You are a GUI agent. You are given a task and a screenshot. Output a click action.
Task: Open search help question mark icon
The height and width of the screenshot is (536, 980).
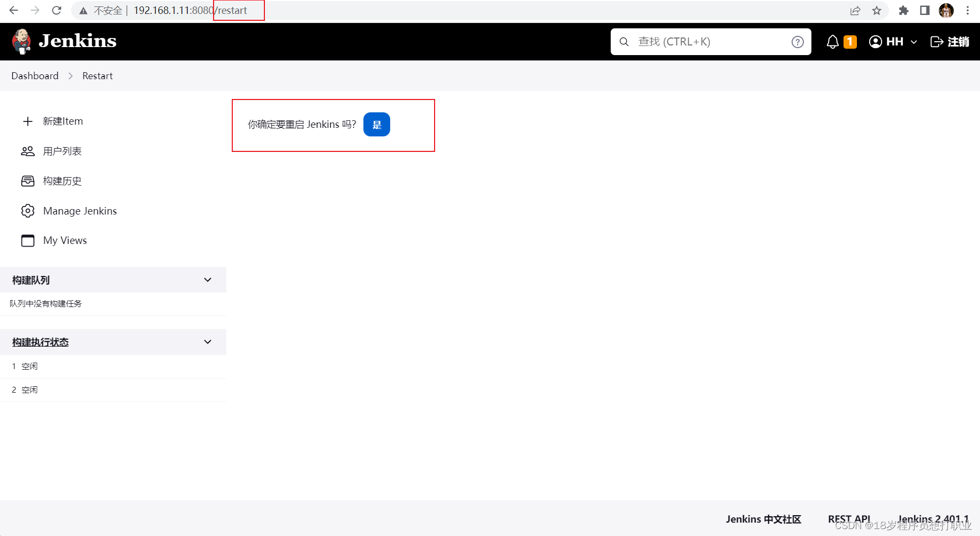797,42
